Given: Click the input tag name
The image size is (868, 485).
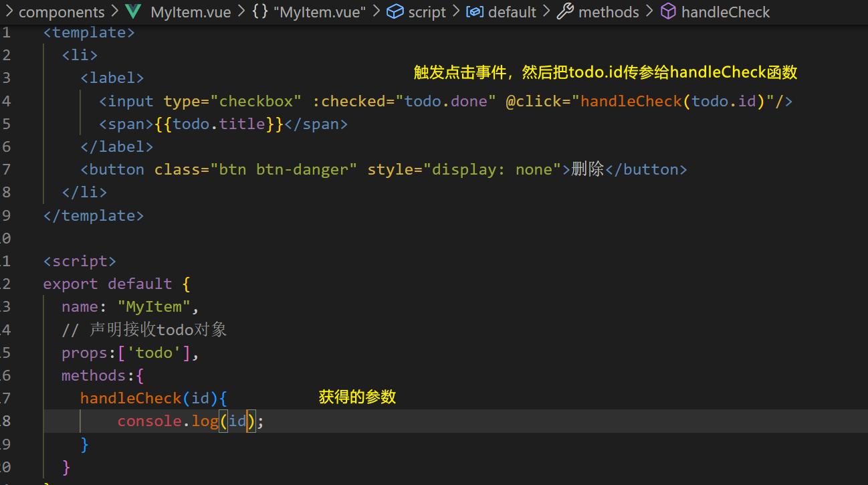Looking at the screenshot, I should [131, 101].
